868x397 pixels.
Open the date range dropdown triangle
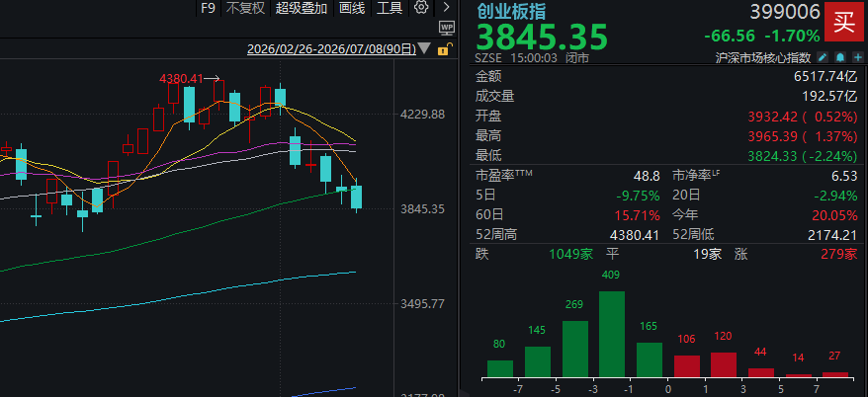424,48
